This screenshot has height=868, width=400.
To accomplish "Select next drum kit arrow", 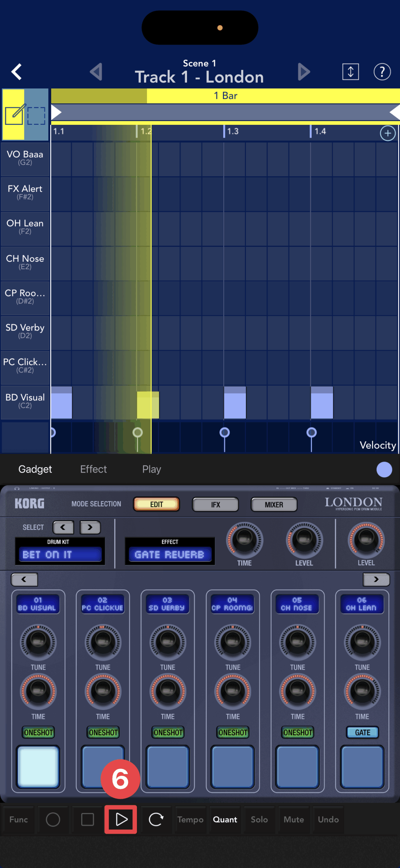I will coord(90,527).
